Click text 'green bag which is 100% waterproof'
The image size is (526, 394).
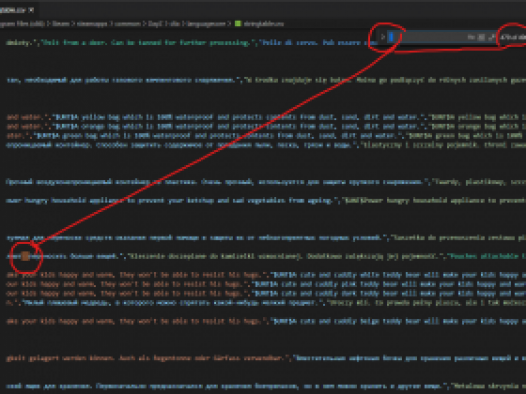click(x=126, y=136)
